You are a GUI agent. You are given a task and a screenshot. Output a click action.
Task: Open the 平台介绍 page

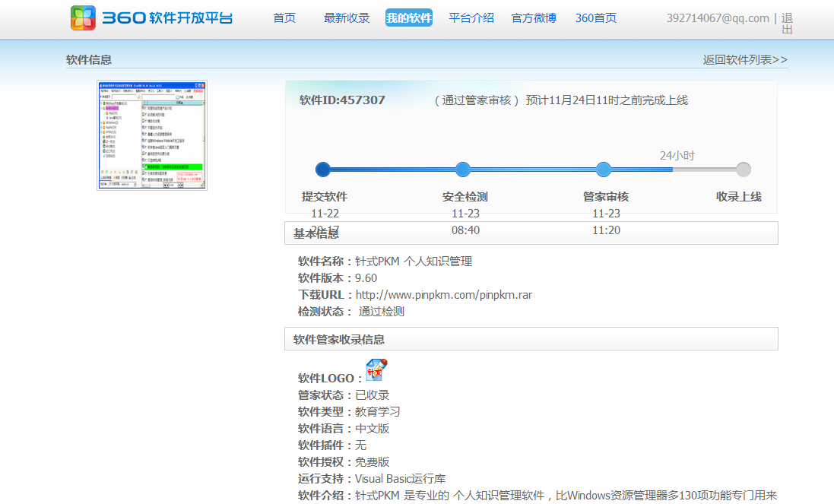[471, 18]
